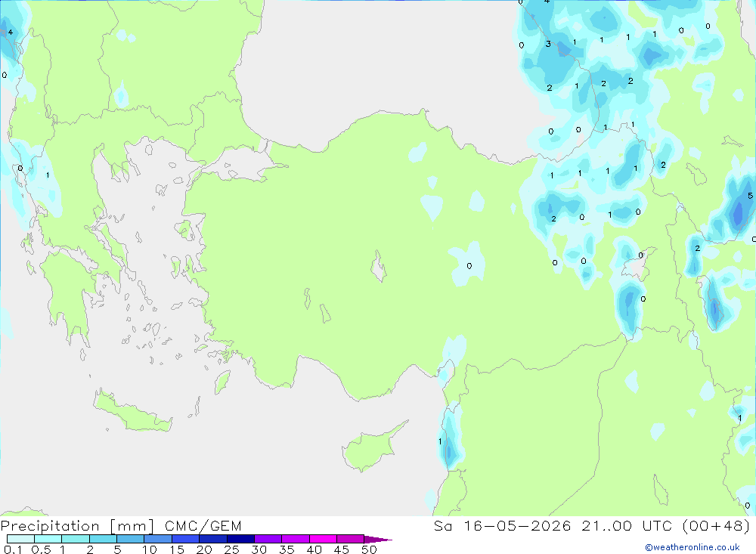Click the '30' legend scale label
The height and width of the screenshot is (554, 756).
(259, 549)
